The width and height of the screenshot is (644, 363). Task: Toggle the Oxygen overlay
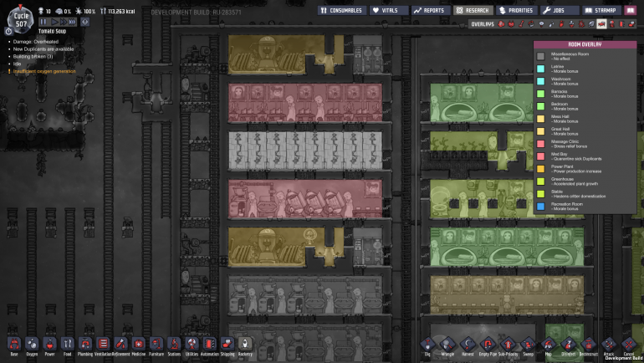[501, 24]
